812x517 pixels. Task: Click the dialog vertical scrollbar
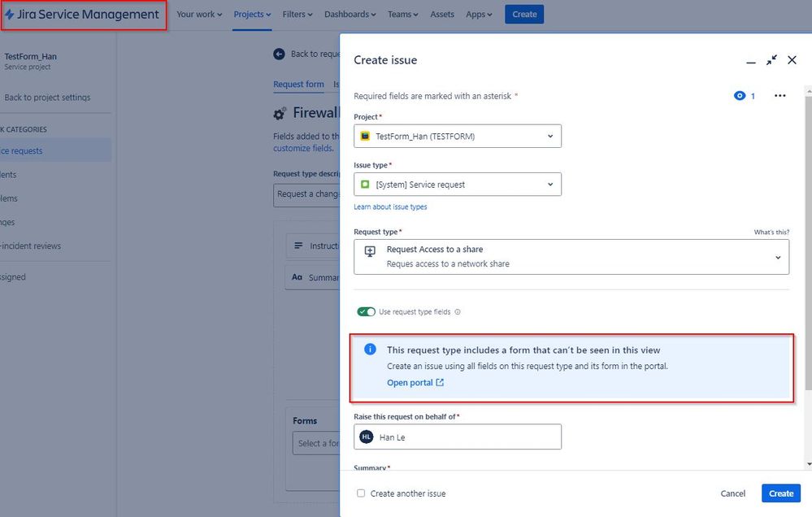(x=809, y=242)
